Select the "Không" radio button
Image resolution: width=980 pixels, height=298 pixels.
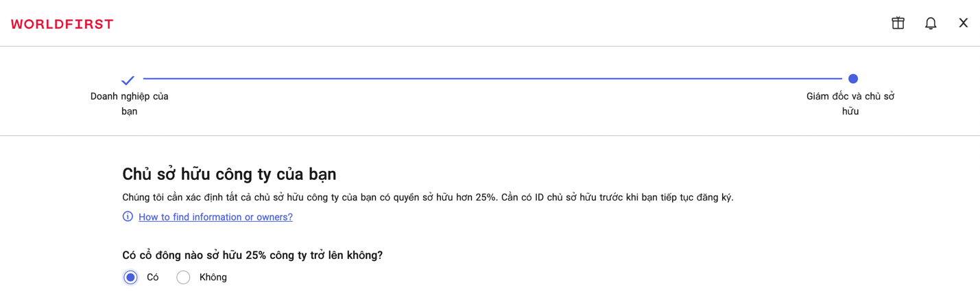coord(183,277)
